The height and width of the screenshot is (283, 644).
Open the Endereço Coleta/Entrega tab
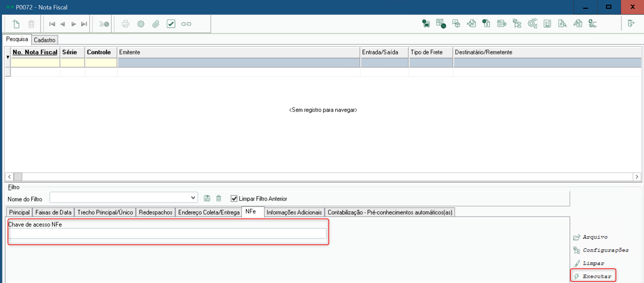(x=209, y=212)
